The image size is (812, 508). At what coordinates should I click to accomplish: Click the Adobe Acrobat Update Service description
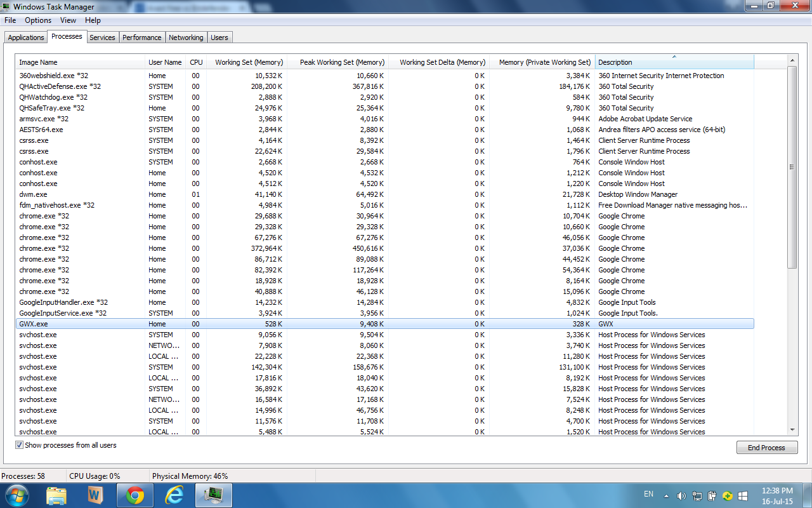[x=645, y=119]
